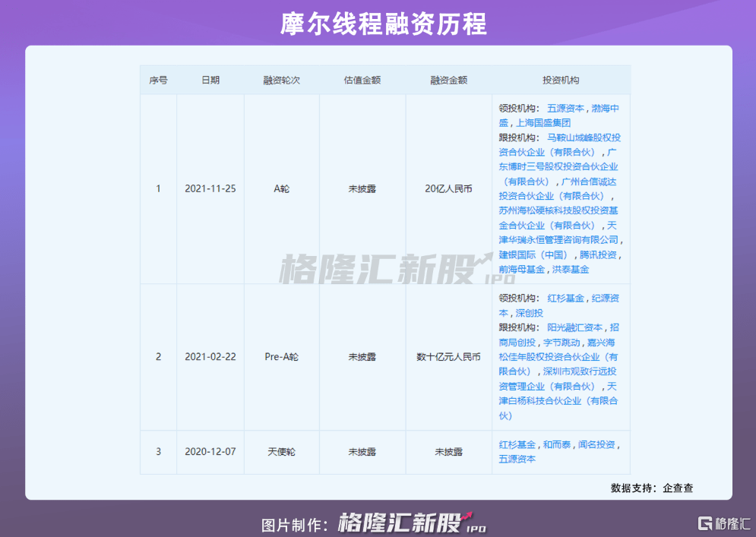Select the 深创投 lead investor link
Image resolution: width=756 pixels, height=537 pixels.
(530, 312)
